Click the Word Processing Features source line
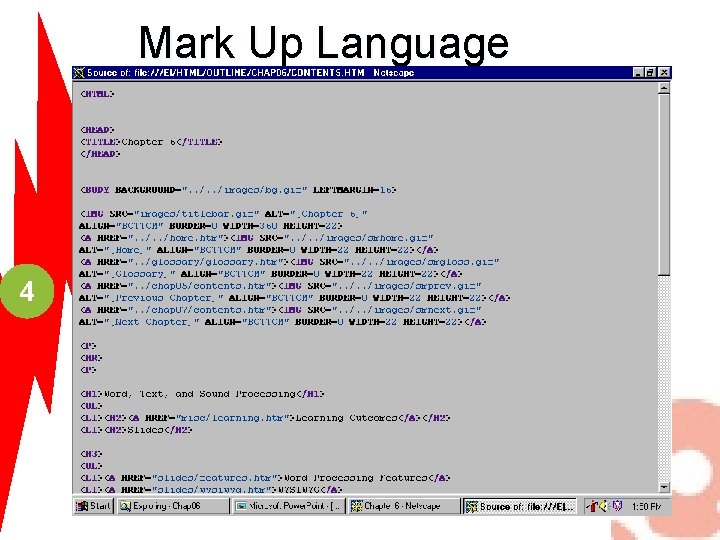The height and width of the screenshot is (540, 720). click(265, 478)
